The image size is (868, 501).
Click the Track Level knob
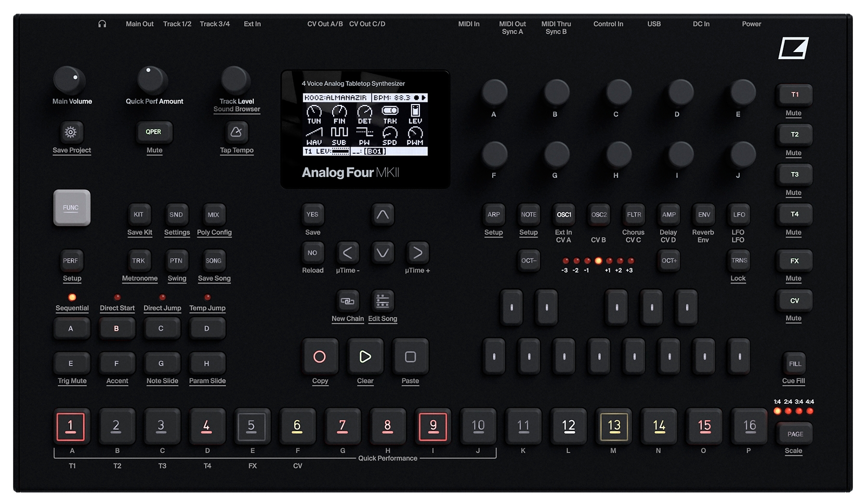tap(235, 80)
